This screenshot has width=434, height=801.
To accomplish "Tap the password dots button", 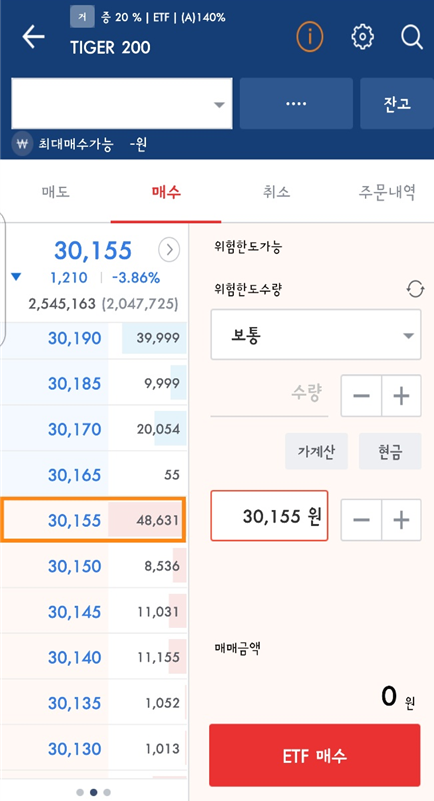I will 296,104.
